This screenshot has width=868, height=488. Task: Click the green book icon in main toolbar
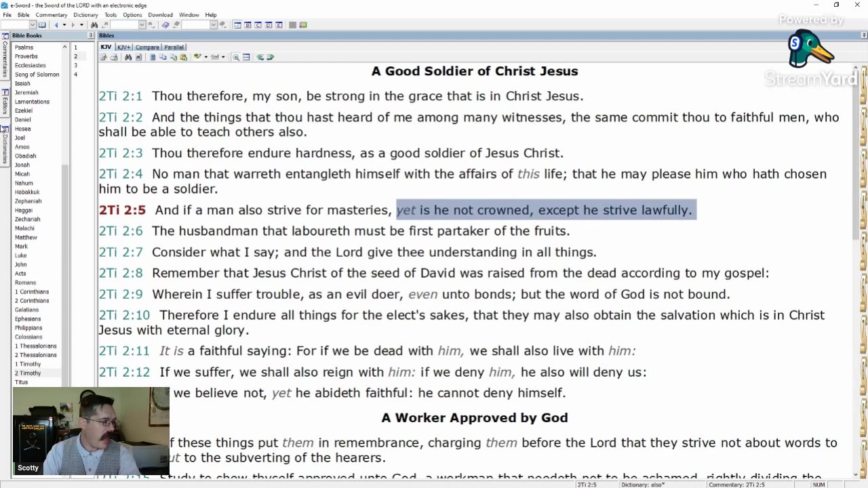[x=303, y=25]
